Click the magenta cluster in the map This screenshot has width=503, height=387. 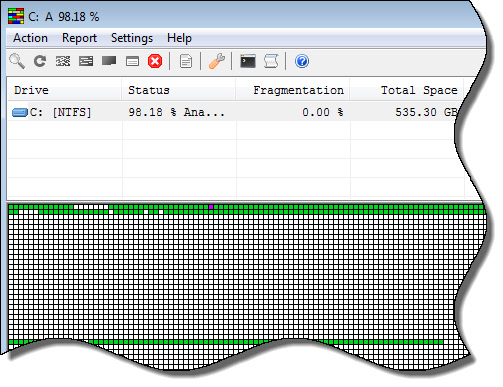(x=211, y=207)
